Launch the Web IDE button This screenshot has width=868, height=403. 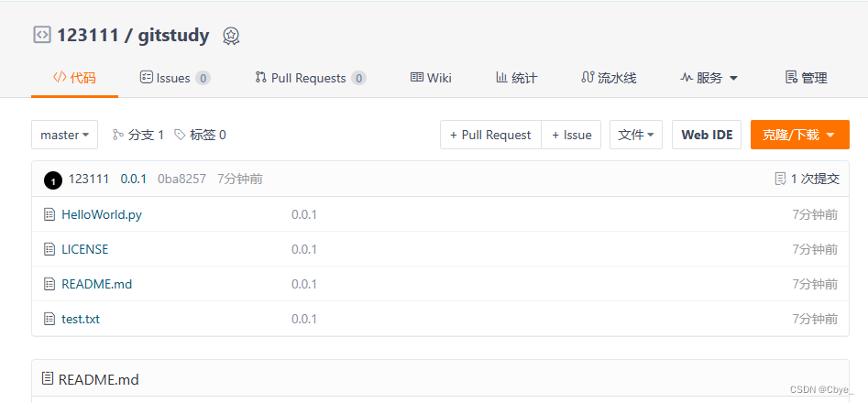tap(707, 135)
